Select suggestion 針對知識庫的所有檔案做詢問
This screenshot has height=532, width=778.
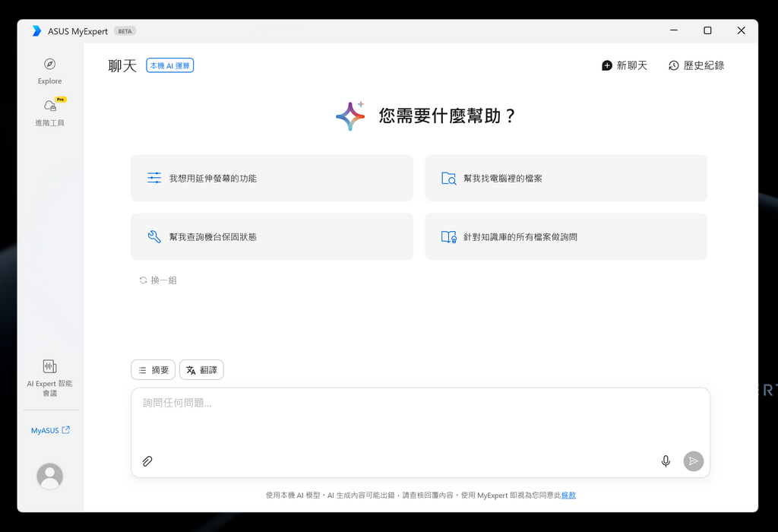pos(566,236)
